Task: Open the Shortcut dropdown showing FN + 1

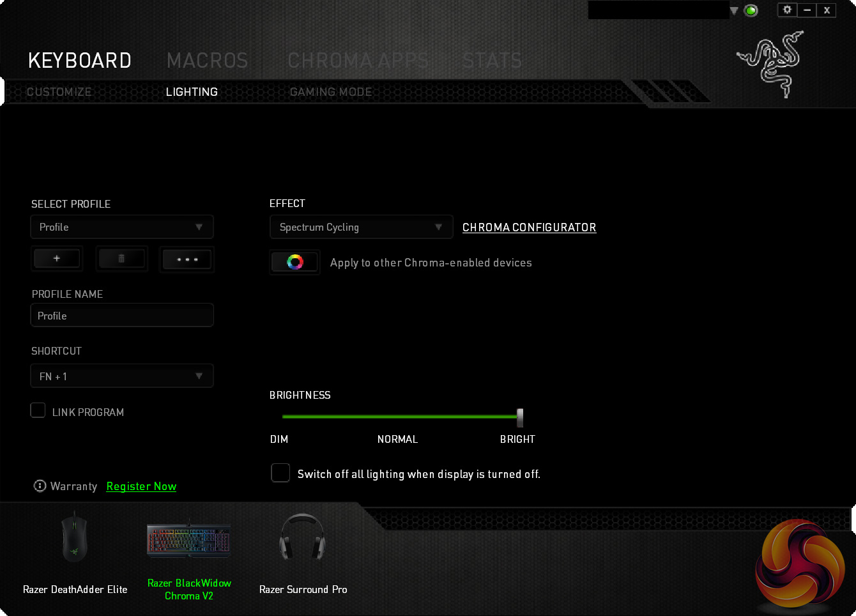Action: (x=122, y=376)
